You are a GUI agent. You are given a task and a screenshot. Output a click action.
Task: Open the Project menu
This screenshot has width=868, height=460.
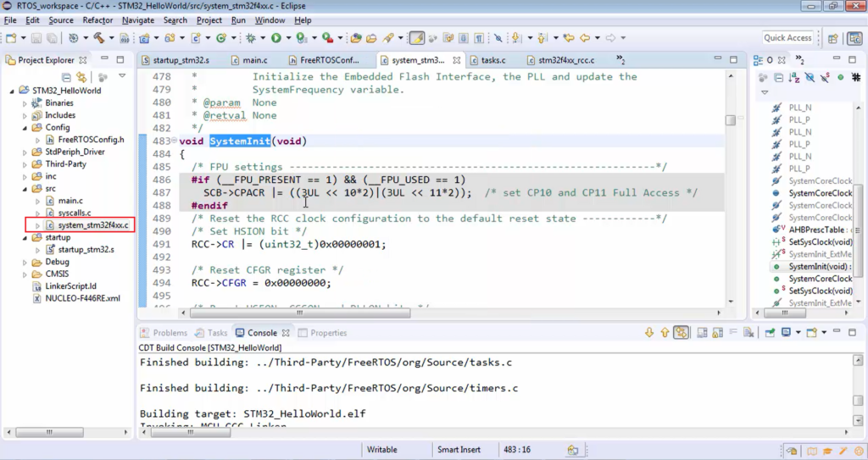209,20
